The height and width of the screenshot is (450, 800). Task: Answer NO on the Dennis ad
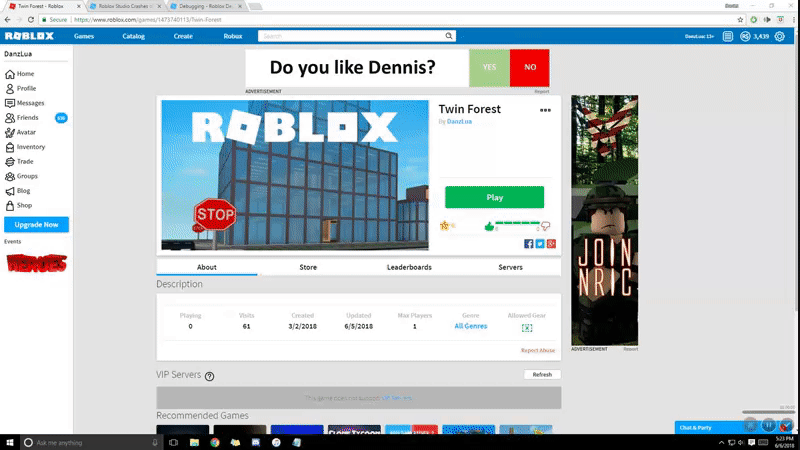click(530, 67)
